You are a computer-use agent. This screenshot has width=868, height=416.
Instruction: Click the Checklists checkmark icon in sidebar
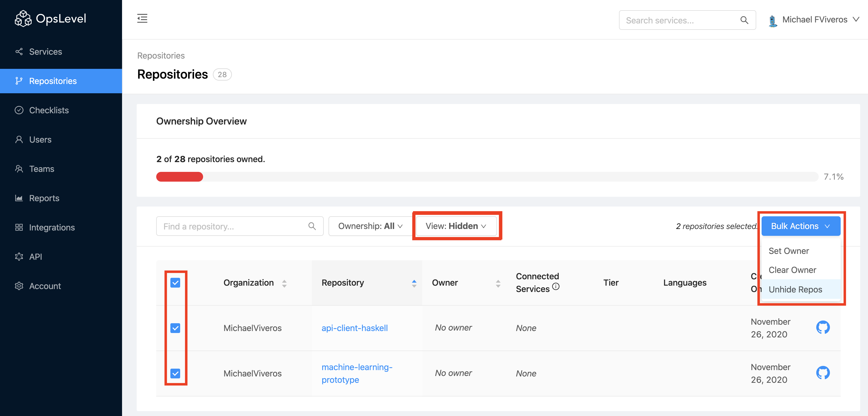click(x=19, y=110)
